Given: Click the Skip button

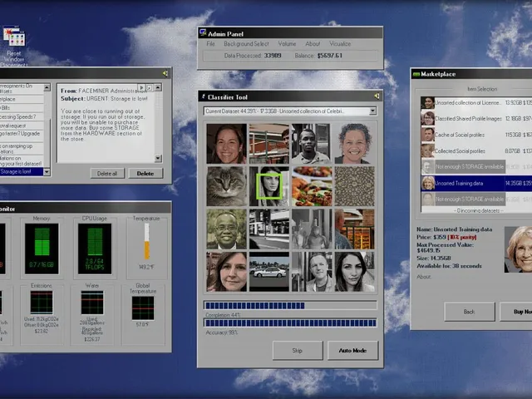Looking at the screenshot, I should point(298,351).
